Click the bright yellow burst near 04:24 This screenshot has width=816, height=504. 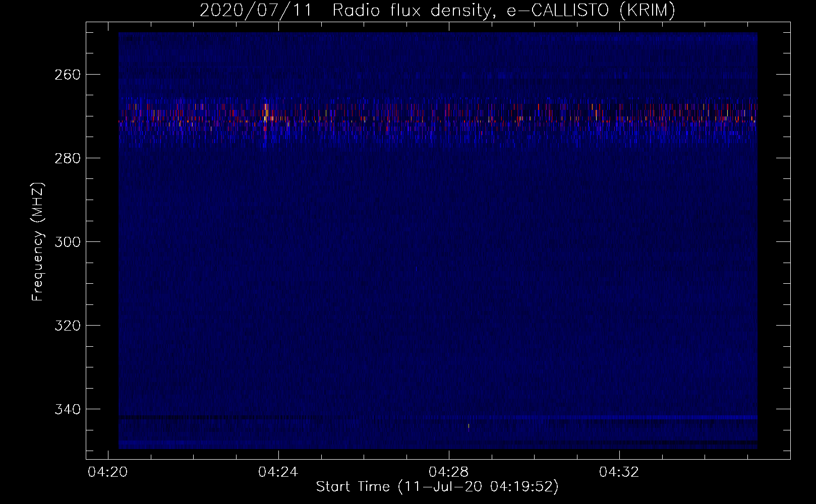click(266, 113)
